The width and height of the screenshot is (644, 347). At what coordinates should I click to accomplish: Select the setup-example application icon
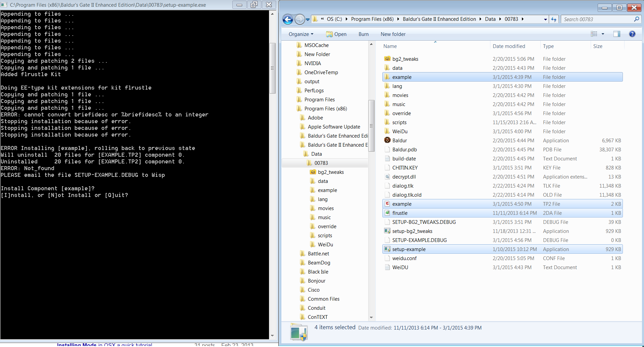[387, 249]
